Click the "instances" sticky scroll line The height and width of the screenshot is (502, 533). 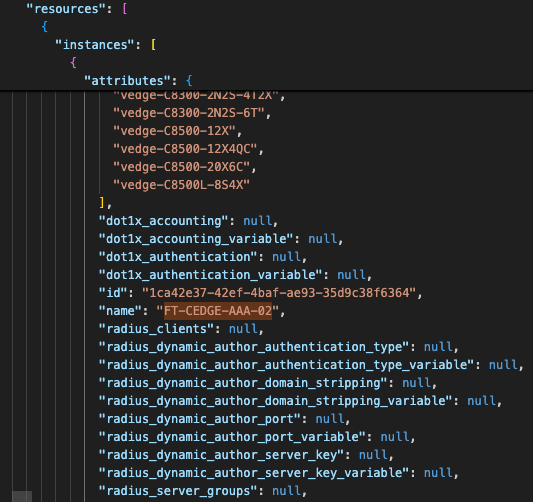point(266,45)
